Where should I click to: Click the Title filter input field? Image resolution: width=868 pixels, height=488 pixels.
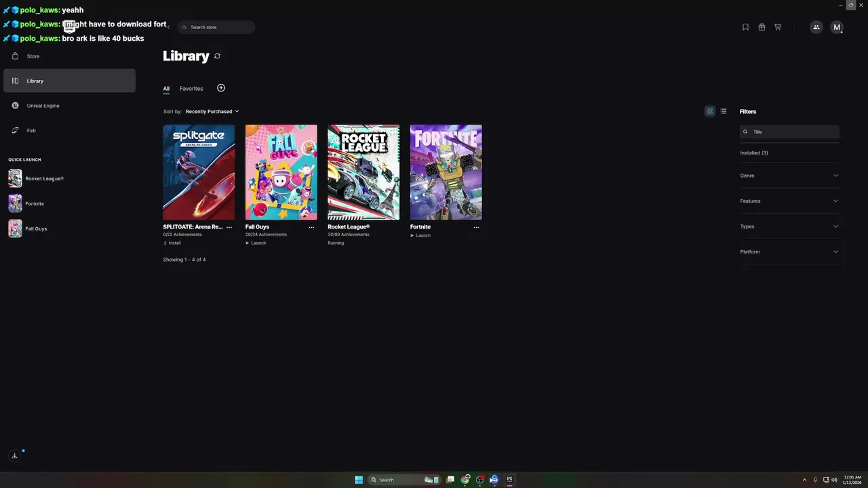pyautogui.click(x=789, y=131)
